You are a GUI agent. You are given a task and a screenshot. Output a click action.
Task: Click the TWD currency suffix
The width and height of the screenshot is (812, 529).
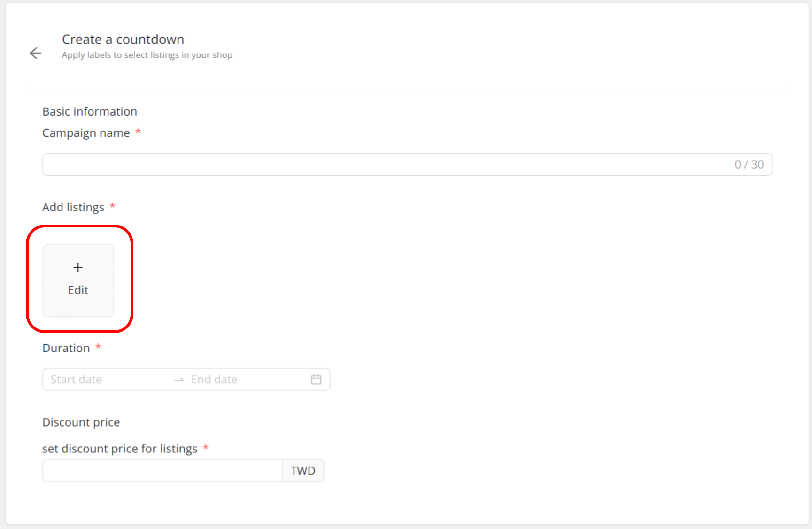tap(303, 471)
